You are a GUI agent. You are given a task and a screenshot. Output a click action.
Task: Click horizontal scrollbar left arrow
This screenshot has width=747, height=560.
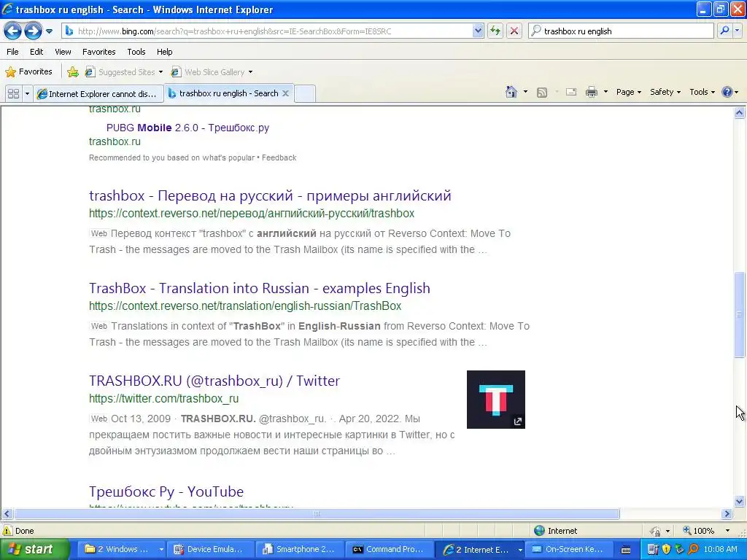[7, 514]
